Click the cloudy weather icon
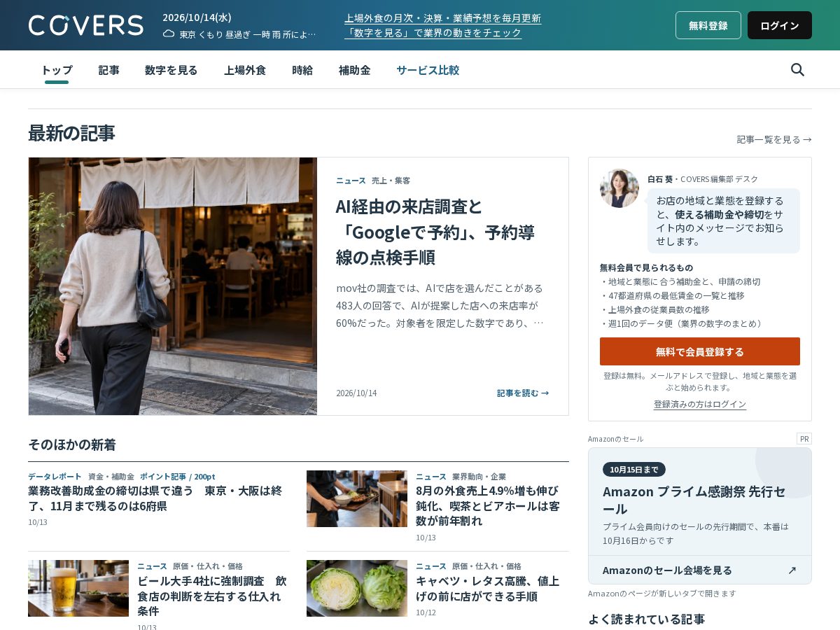 (x=169, y=34)
